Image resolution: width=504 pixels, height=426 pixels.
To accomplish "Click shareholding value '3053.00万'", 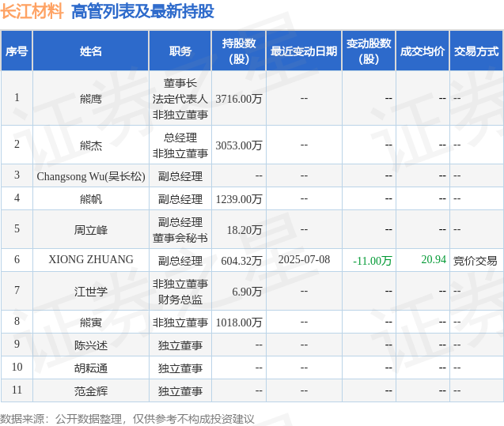I will [239, 145].
